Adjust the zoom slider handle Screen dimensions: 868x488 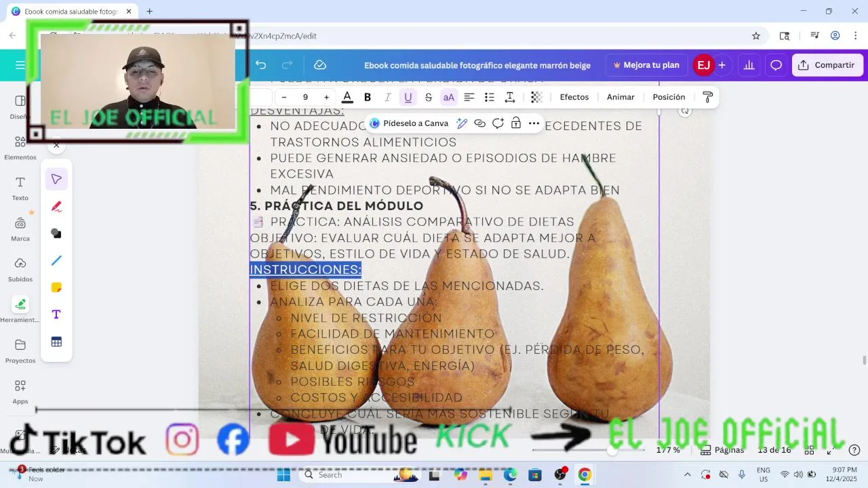tap(612, 450)
